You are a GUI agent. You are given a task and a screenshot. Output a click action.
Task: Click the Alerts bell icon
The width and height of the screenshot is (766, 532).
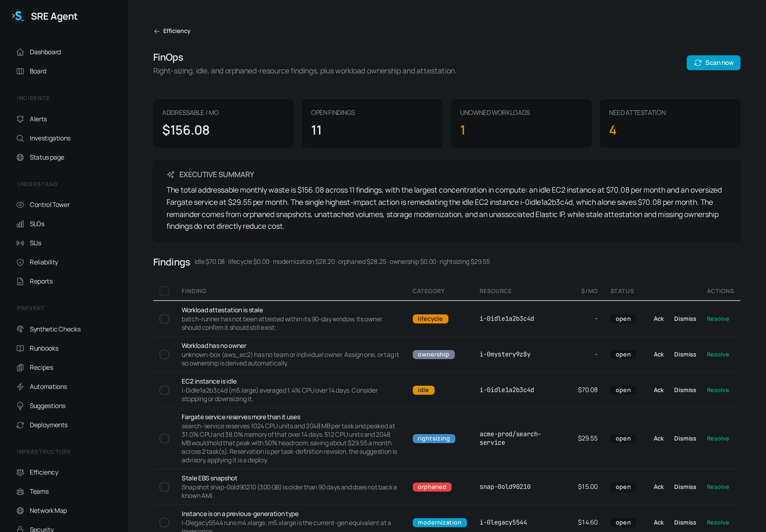20,119
